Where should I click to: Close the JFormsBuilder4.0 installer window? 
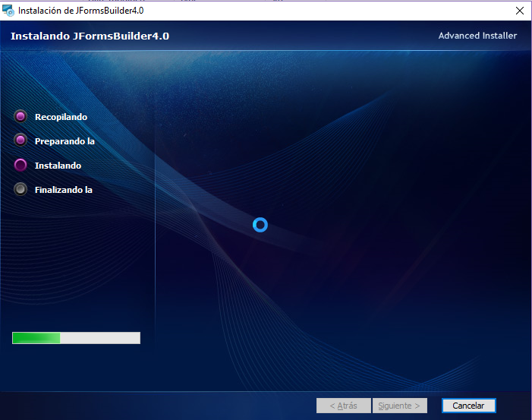point(519,11)
